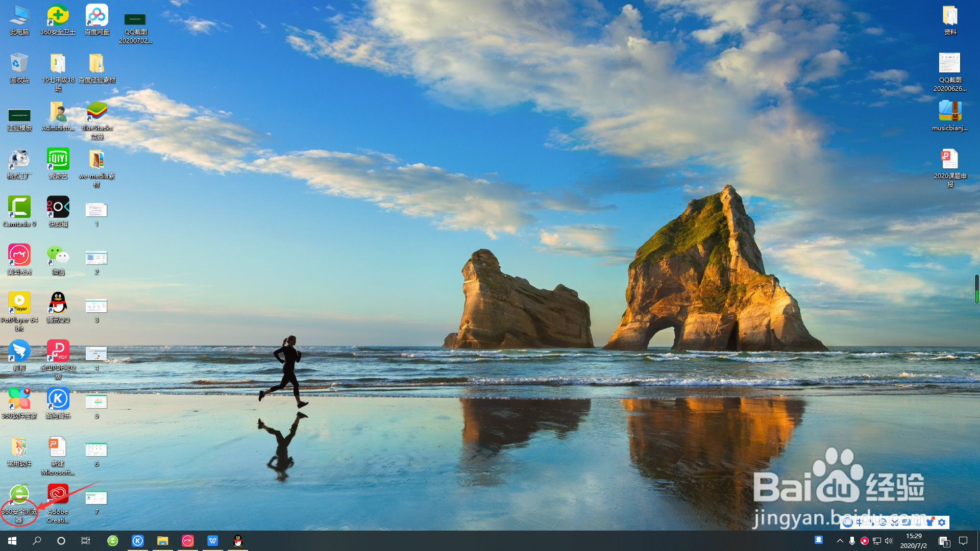Select the 钉钉 desktop shortcut
This screenshot has width=980, height=551.
(x=19, y=357)
